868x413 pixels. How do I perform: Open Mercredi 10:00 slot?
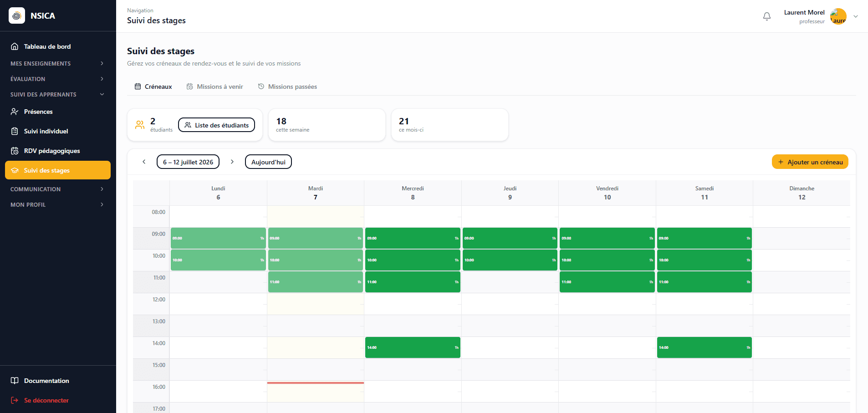click(x=413, y=260)
